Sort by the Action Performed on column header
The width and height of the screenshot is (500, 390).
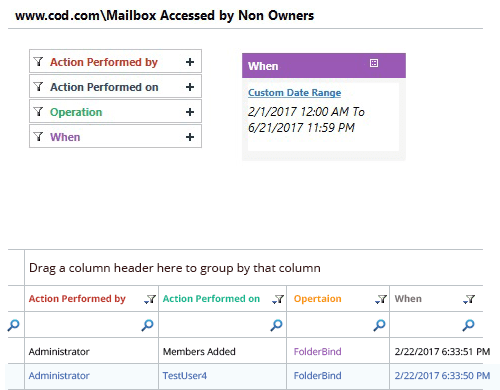[x=211, y=299]
